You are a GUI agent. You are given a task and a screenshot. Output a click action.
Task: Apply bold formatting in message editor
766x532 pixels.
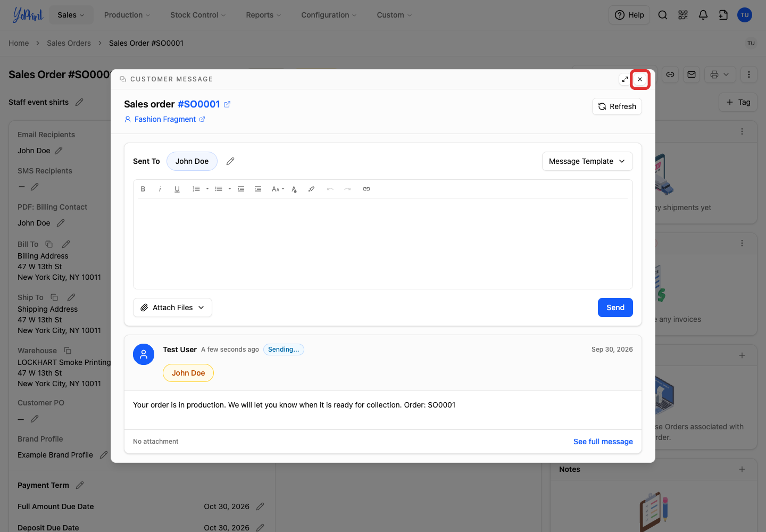click(x=143, y=189)
